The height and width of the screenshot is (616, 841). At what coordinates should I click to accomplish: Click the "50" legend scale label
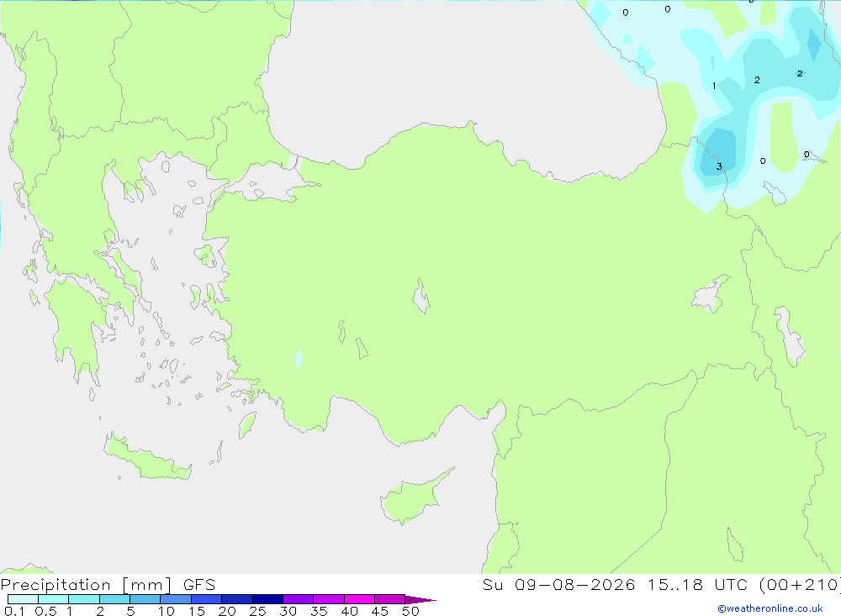click(410, 611)
